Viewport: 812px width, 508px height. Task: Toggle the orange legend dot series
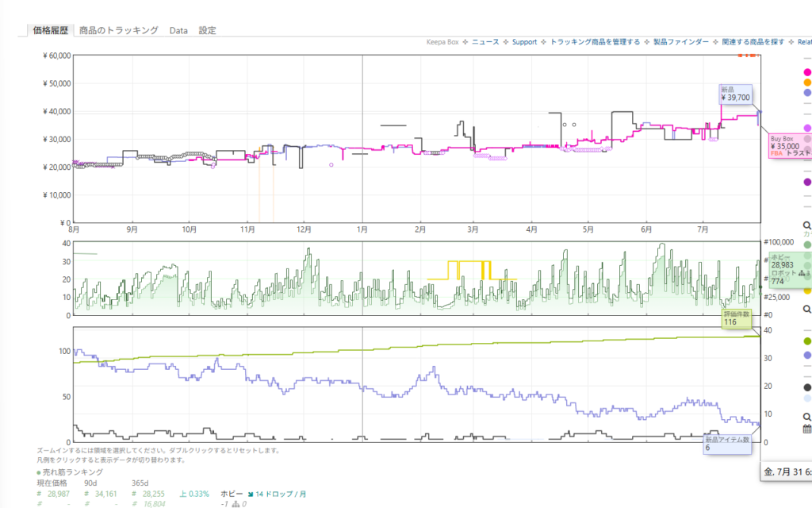pos(807,83)
